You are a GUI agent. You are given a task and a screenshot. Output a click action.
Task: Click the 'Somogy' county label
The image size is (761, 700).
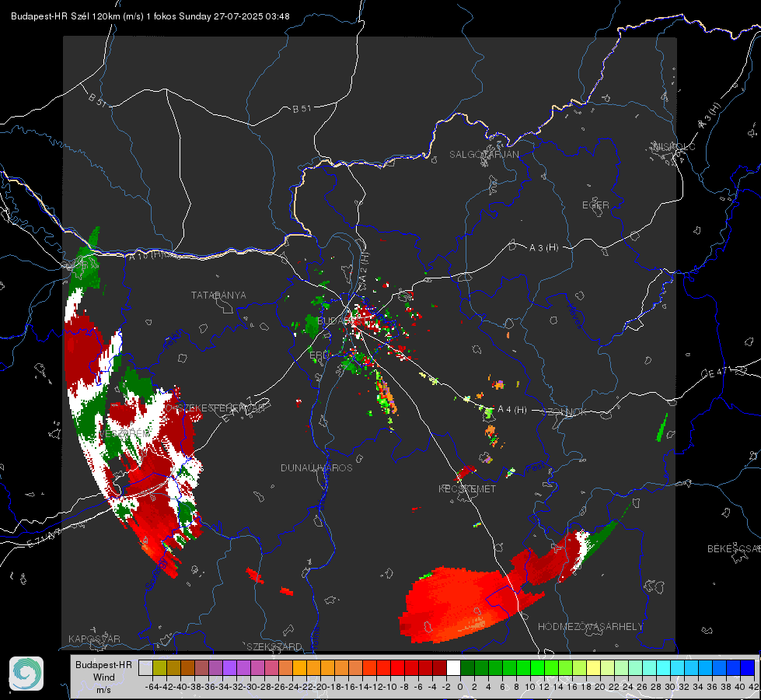(155, 573)
